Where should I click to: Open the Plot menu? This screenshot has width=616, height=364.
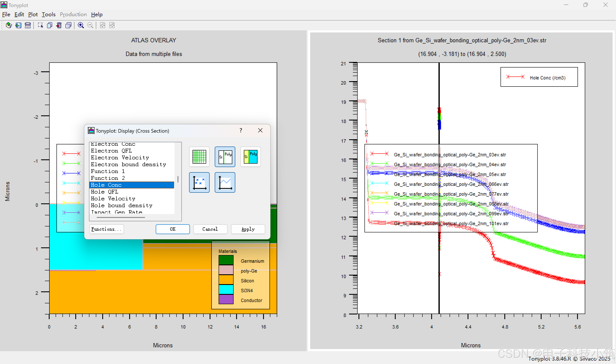(33, 15)
